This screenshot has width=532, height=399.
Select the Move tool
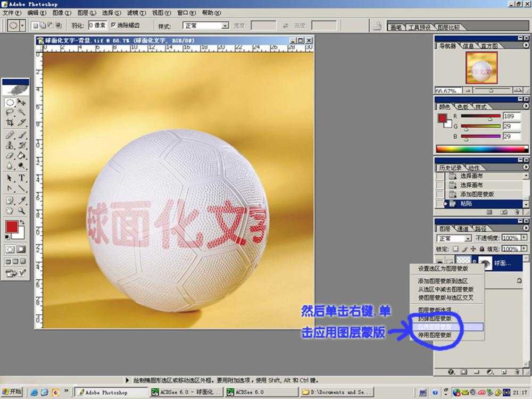[22, 102]
